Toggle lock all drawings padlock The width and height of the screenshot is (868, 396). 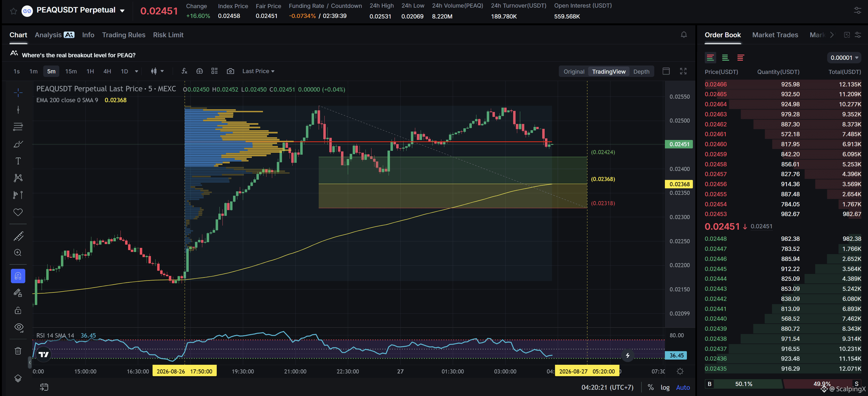18,310
